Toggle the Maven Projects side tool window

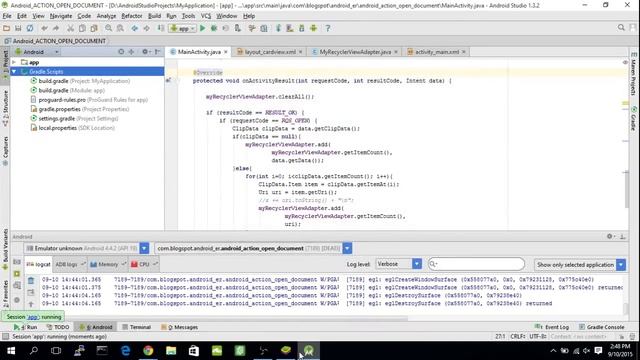point(633,74)
